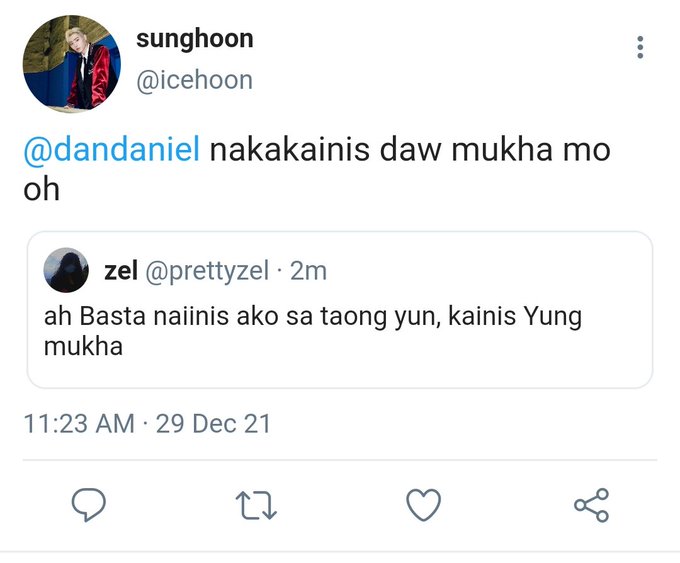This screenshot has width=680, height=563.
Task: Like the tweet with the heart icon
Action: pyautogui.click(x=424, y=505)
